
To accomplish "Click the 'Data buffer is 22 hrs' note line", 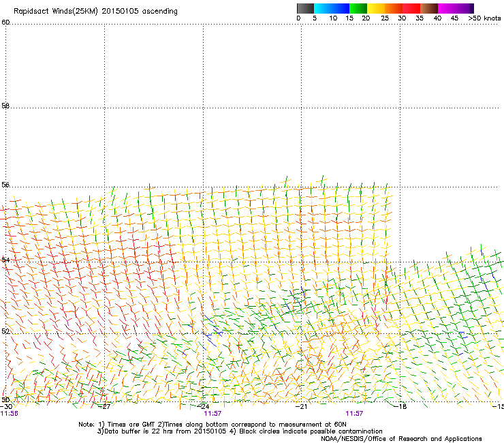I will click(240, 431).
